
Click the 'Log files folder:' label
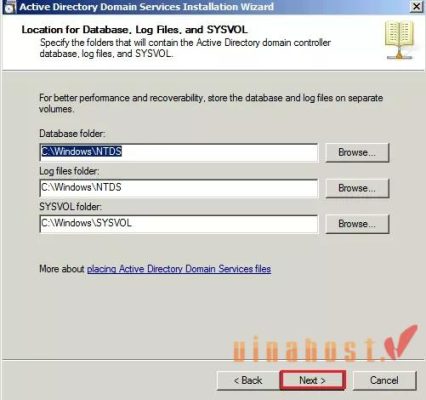[x=69, y=171]
